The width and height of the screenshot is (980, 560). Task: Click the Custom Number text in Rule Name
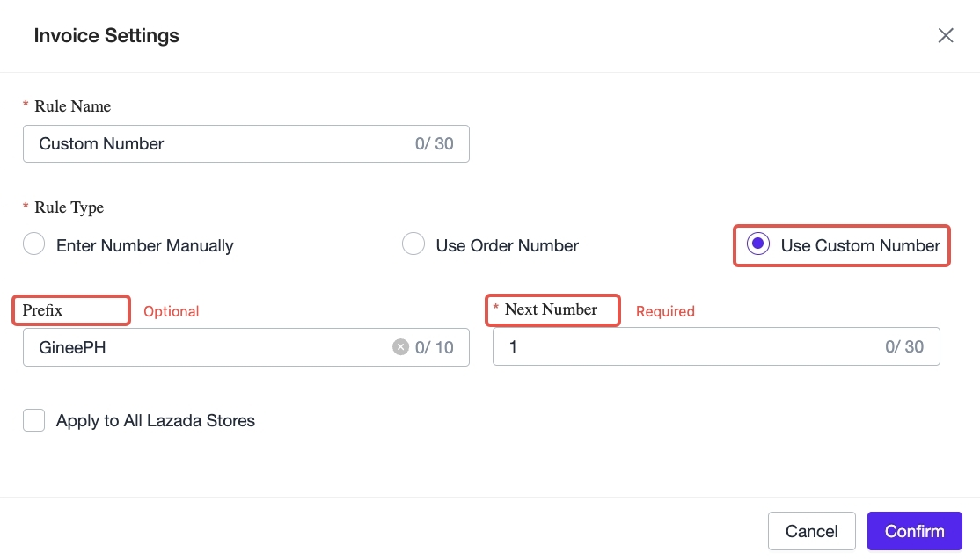102,143
